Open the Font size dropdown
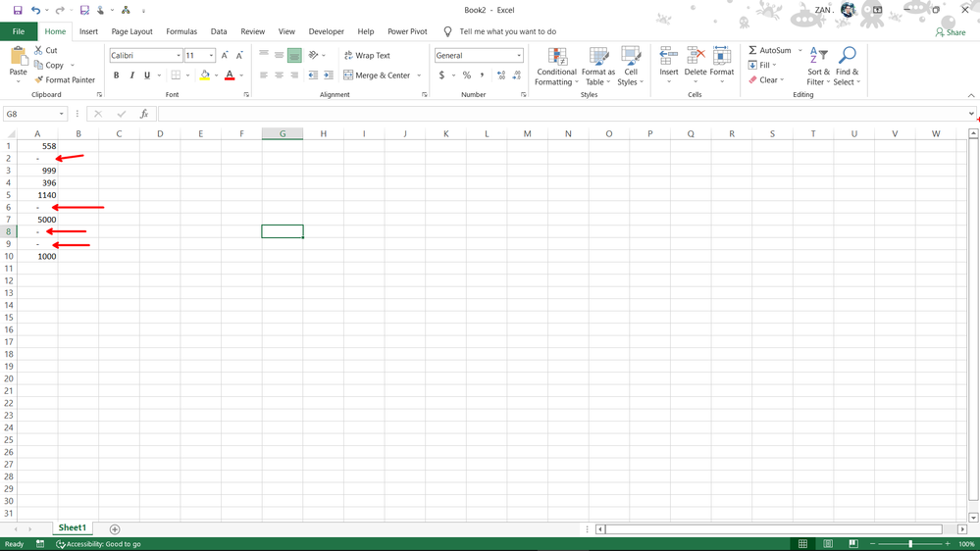980x551 pixels. coord(211,56)
